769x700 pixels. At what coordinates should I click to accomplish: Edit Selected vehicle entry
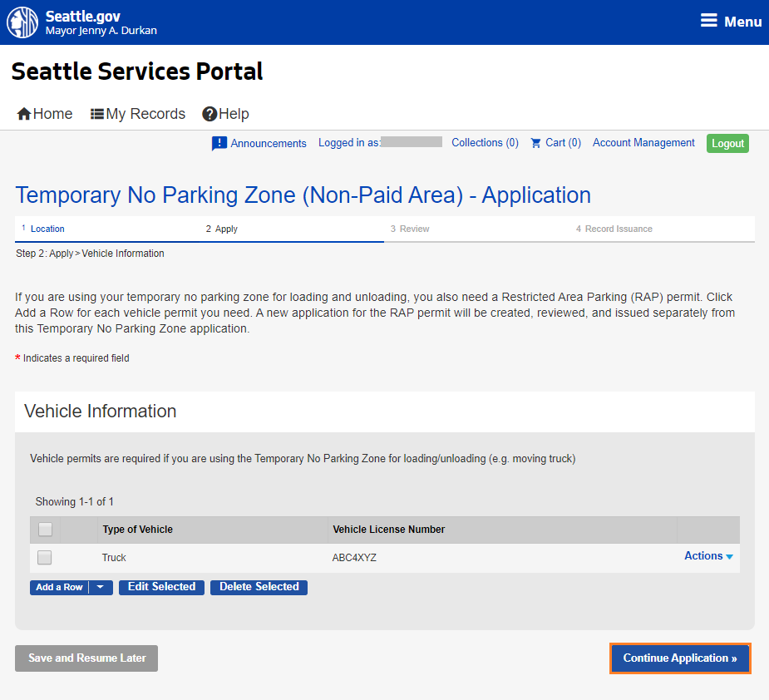pos(161,587)
